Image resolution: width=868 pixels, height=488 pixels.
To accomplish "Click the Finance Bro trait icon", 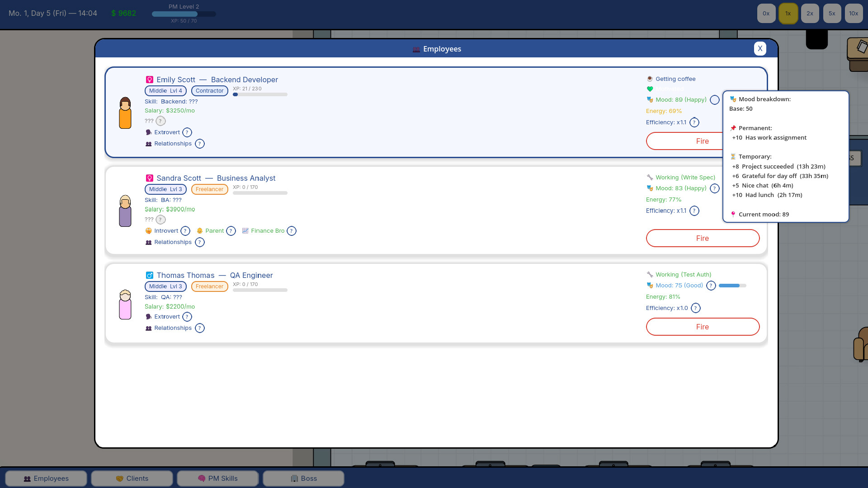I will pyautogui.click(x=245, y=231).
